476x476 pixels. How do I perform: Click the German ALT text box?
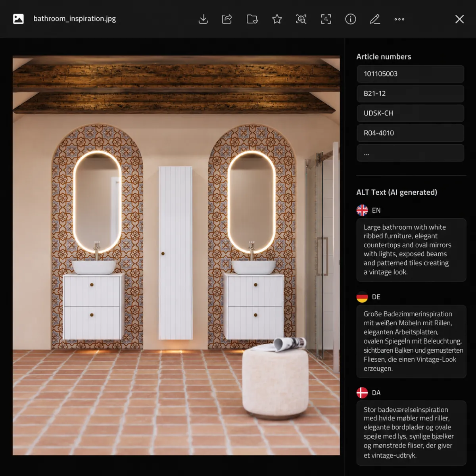(411, 341)
